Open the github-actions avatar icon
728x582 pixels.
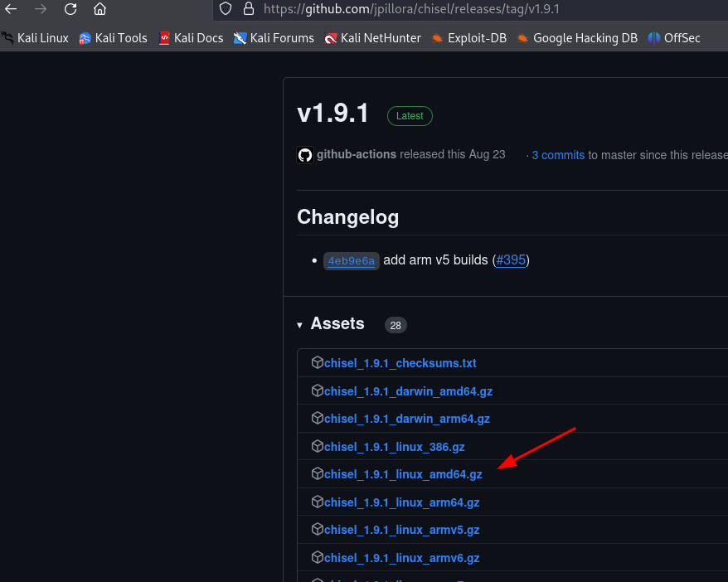[x=305, y=155]
